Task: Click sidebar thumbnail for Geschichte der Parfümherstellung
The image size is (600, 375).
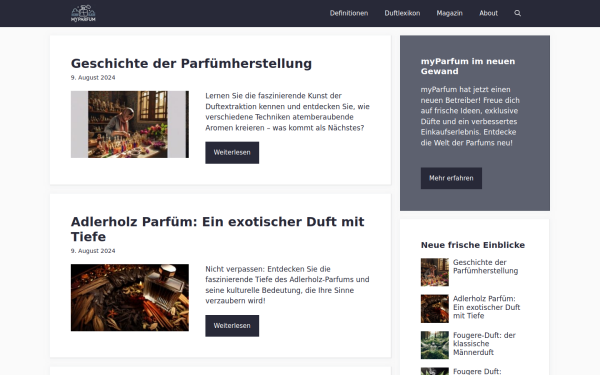Action: coord(435,272)
